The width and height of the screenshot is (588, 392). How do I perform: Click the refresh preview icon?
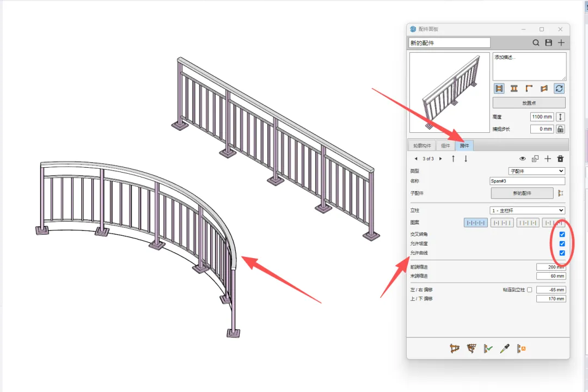tap(559, 89)
